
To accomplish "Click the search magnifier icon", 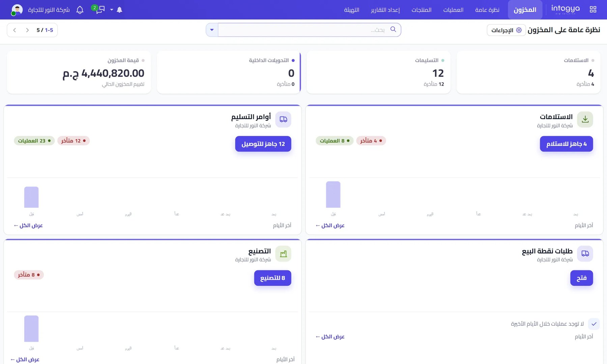I will click(x=393, y=29).
